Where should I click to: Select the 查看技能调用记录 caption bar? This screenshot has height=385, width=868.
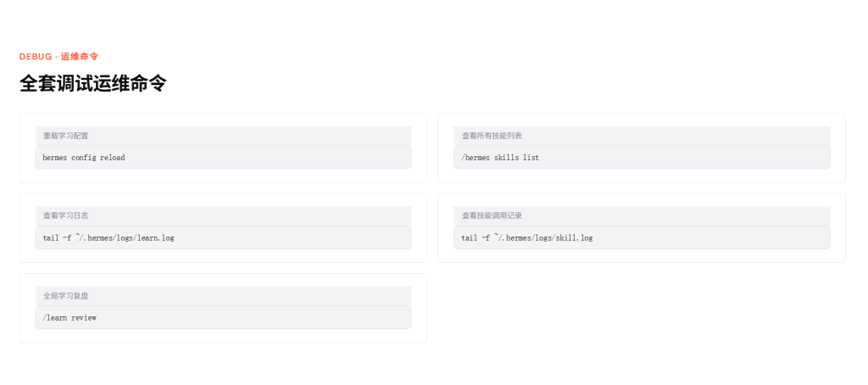642,216
